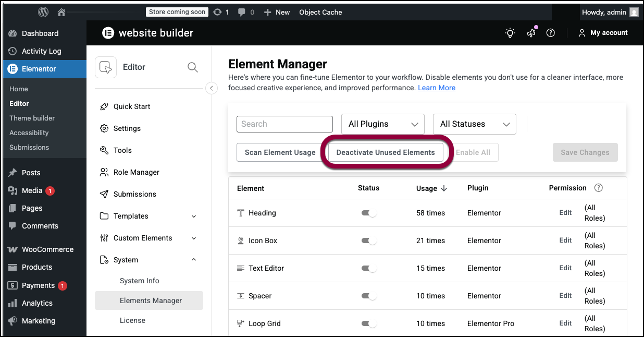Open the All Statuses dropdown
The height and width of the screenshot is (337, 644).
pos(474,124)
